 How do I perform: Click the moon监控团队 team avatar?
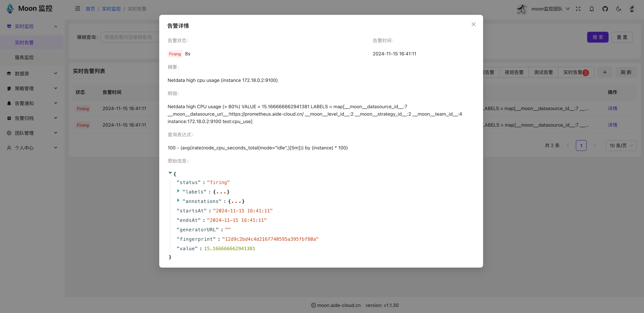tap(522, 9)
